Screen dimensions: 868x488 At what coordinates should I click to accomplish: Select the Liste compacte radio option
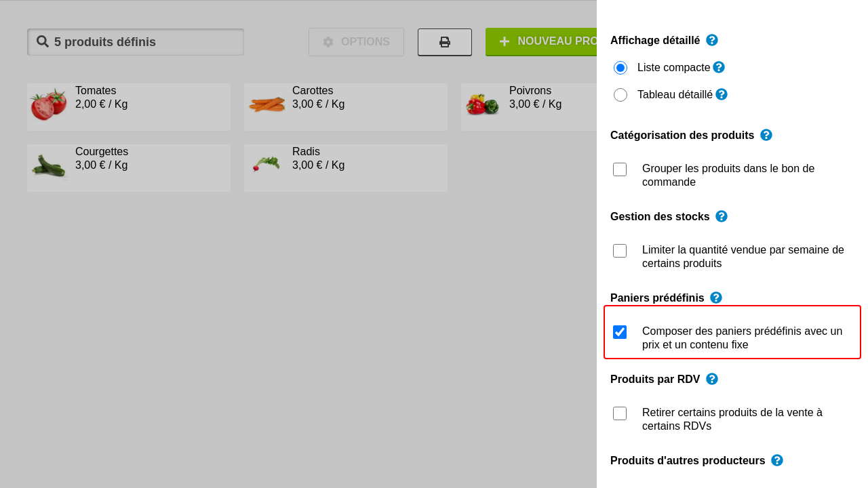coord(620,68)
